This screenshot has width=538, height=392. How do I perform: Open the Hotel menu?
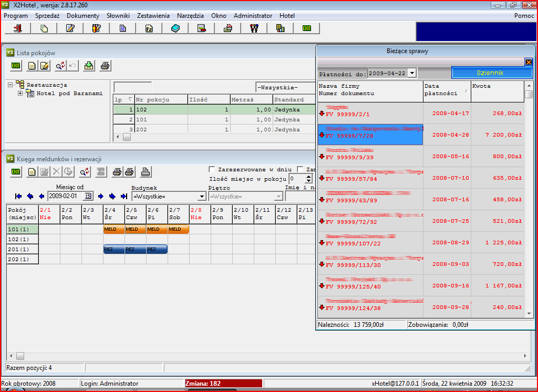tap(287, 15)
